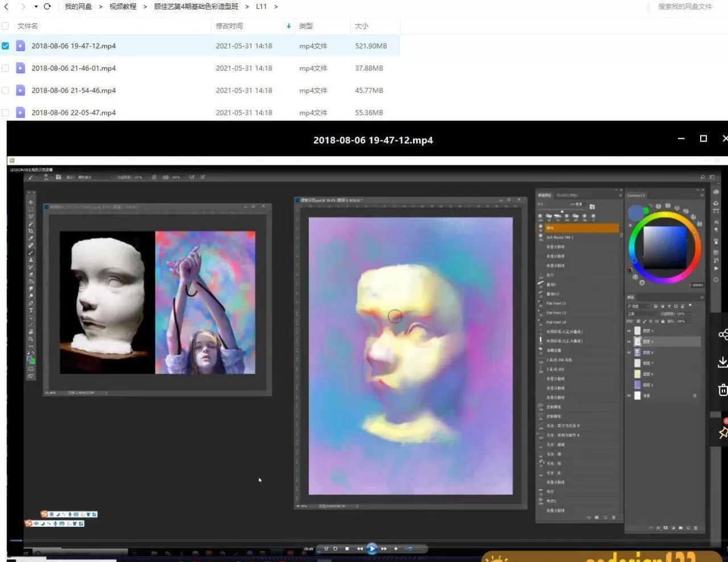Screen dimensions: 728x562
Task: Open the navigation history dropdown arrow
Action: pos(36,7)
